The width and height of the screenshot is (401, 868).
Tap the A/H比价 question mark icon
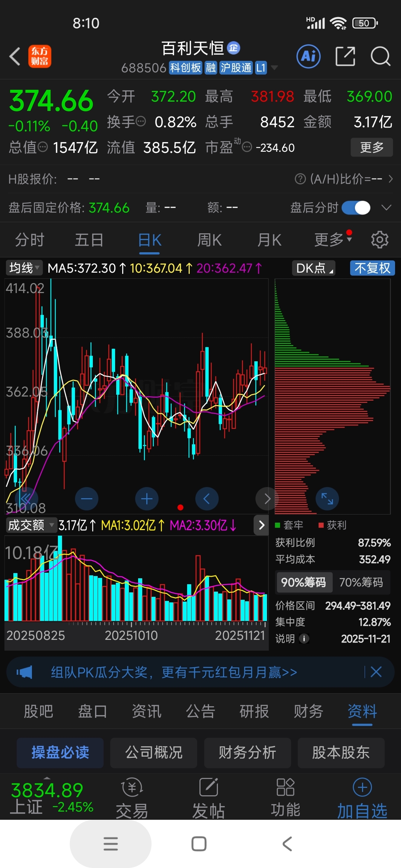click(x=300, y=179)
